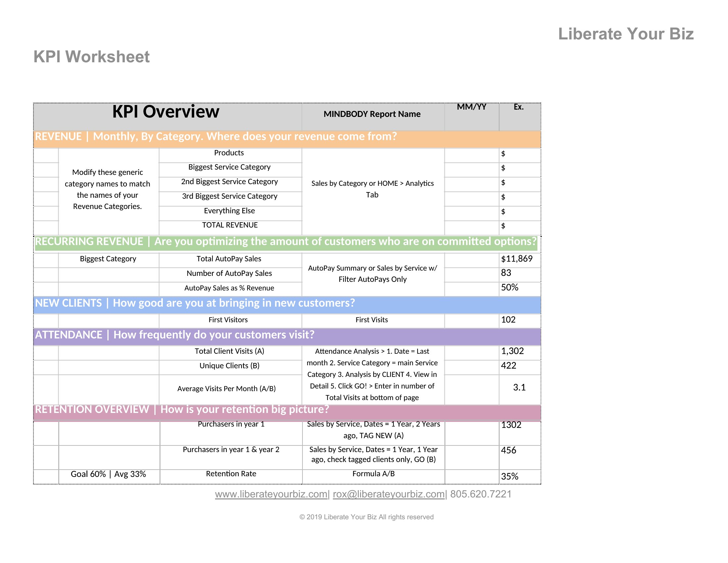Click the empty MM/YY cell for TOTAL REVENUE
Viewport: 728px width, 563px height.
[472, 228]
